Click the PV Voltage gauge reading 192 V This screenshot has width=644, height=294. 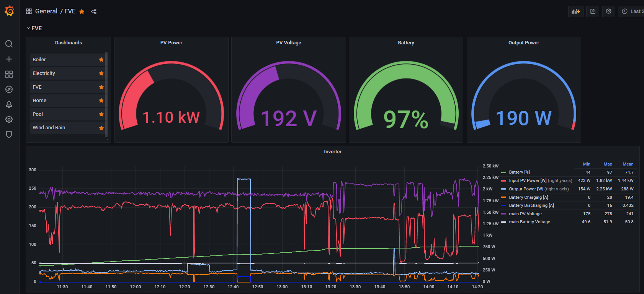289,118
